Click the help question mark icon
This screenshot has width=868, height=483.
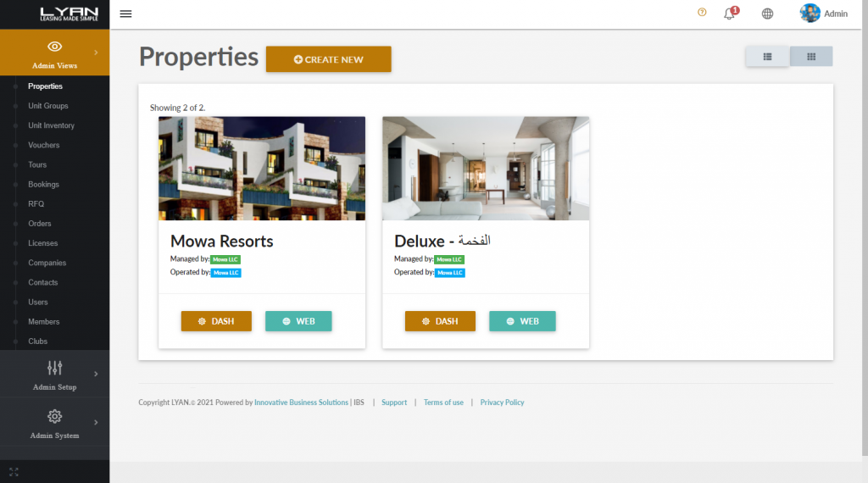tap(702, 12)
